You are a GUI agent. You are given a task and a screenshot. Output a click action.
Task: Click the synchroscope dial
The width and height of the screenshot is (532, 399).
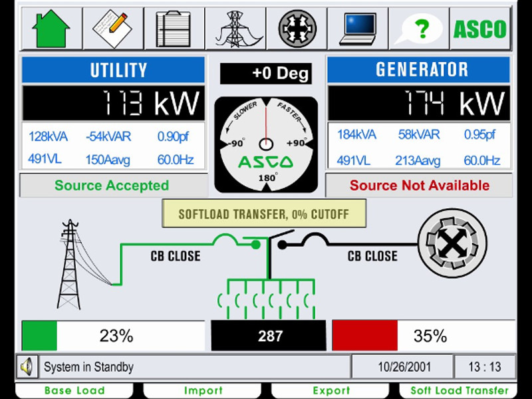click(267, 145)
